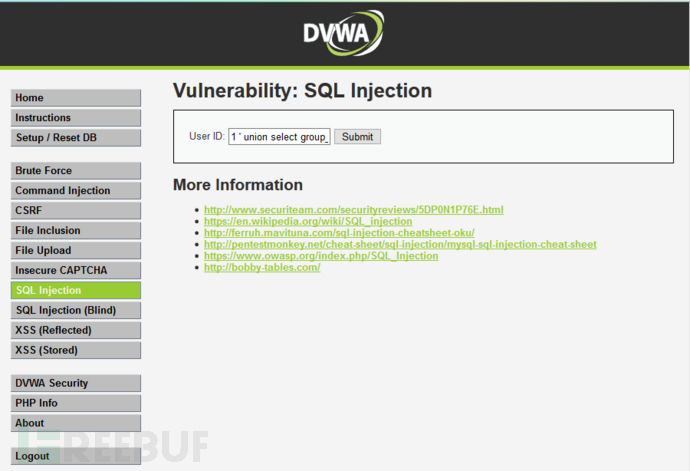Follow the bobby-tables.com link
This screenshot has width=690, height=471.
[x=262, y=268]
